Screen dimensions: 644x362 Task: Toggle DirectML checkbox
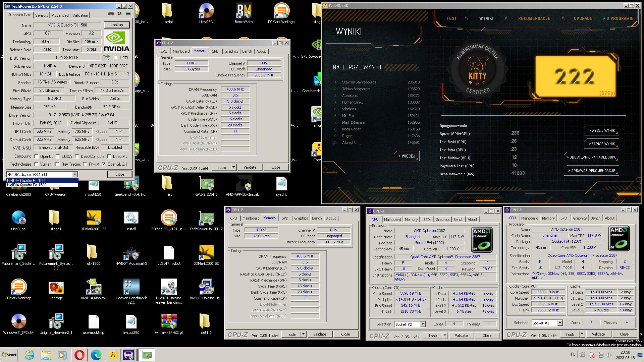coord(109,156)
